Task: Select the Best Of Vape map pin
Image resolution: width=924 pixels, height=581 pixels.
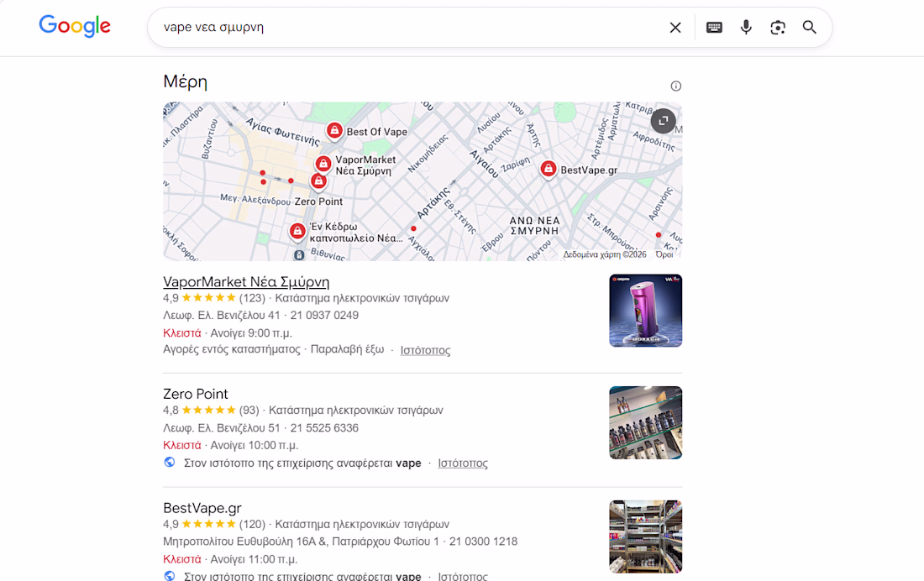Action: [334, 130]
